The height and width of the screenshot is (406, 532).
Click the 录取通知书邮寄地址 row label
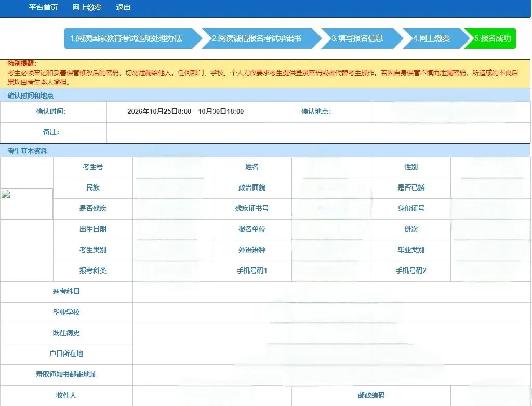[66, 374]
